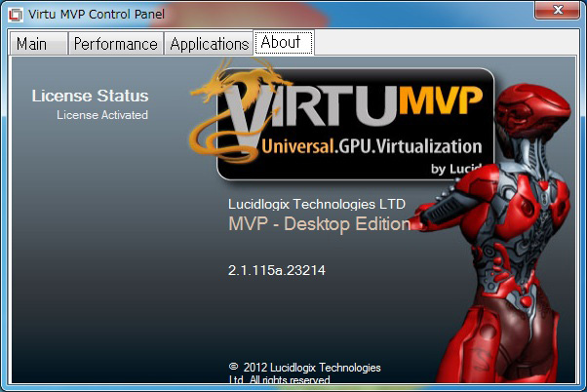The width and height of the screenshot is (587, 392).
Task: Switch to the Main tab
Action: (x=39, y=44)
